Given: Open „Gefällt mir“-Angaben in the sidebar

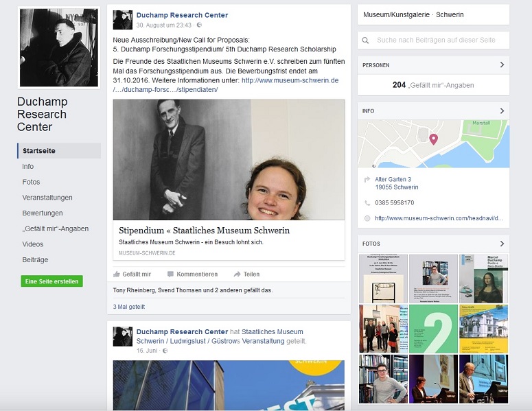Looking at the screenshot, I should pyautogui.click(x=56, y=229).
